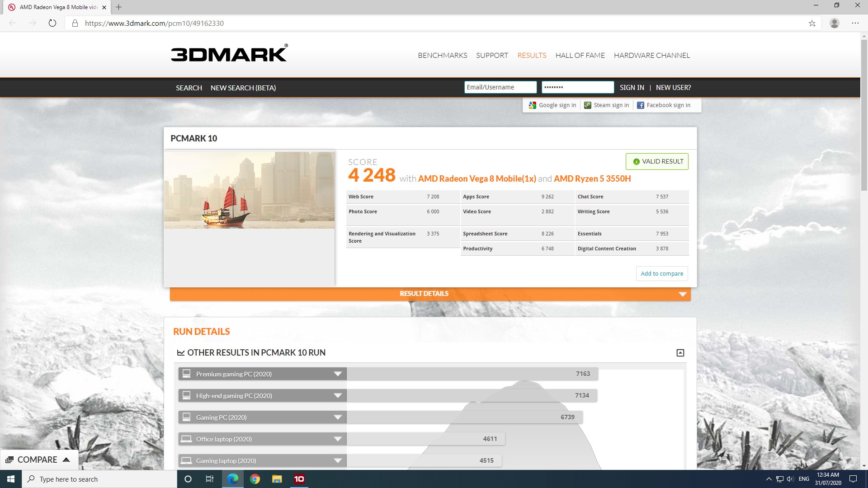Expand the Result Details bar arrow
Screen dimensions: 868x488
pos(683,294)
